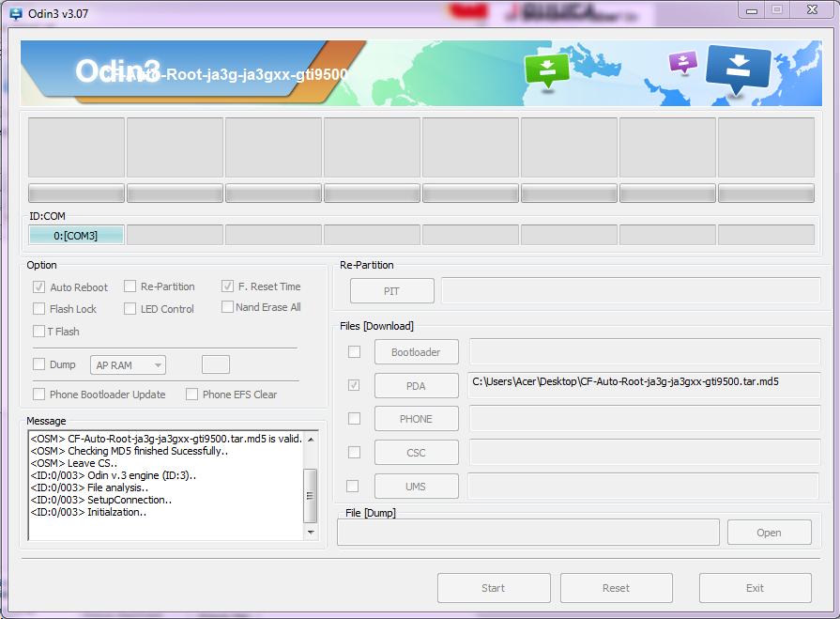Click the CSC file path field
The height and width of the screenshot is (619, 840).
click(645, 453)
